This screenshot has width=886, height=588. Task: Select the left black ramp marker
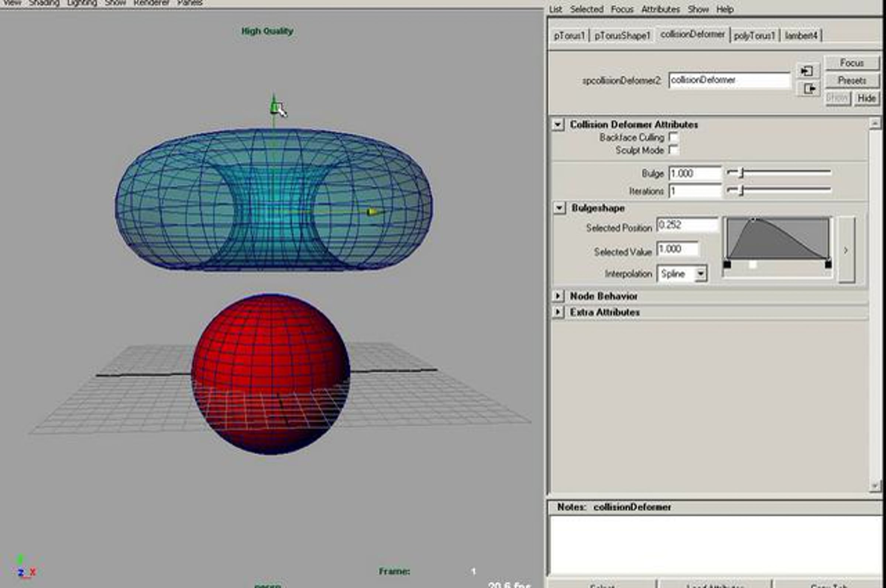727,264
